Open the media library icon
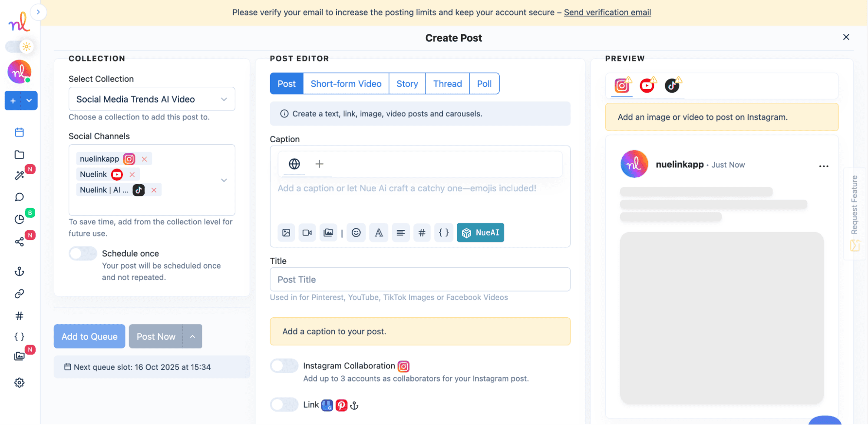 pyautogui.click(x=329, y=232)
